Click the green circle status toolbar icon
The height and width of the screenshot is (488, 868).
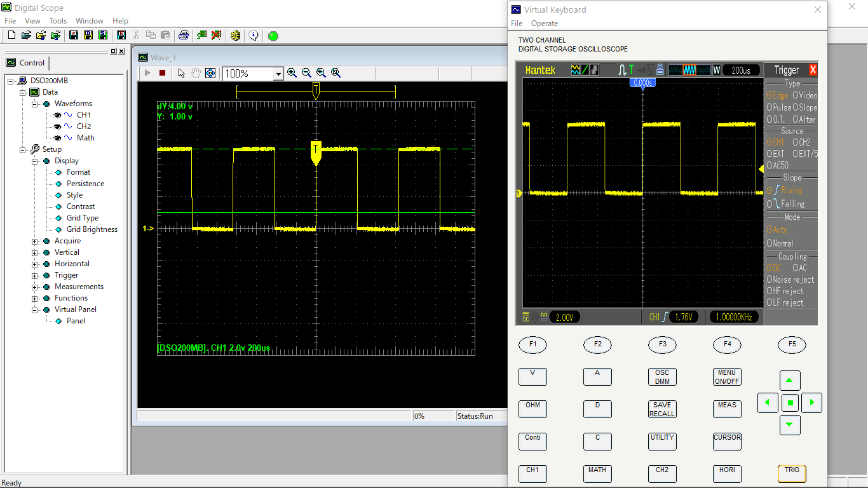pyautogui.click(x=273, y=36)
